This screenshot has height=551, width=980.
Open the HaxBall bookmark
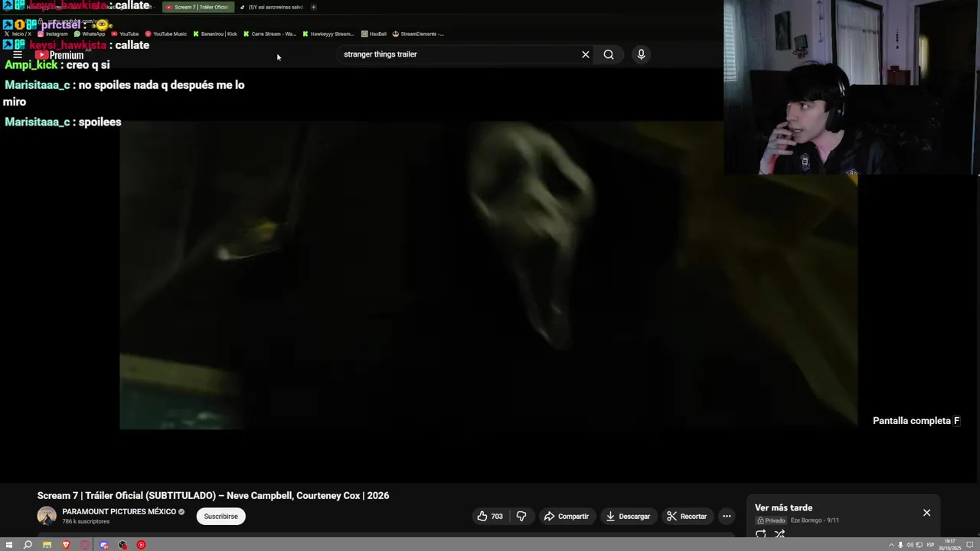(374, 34)
